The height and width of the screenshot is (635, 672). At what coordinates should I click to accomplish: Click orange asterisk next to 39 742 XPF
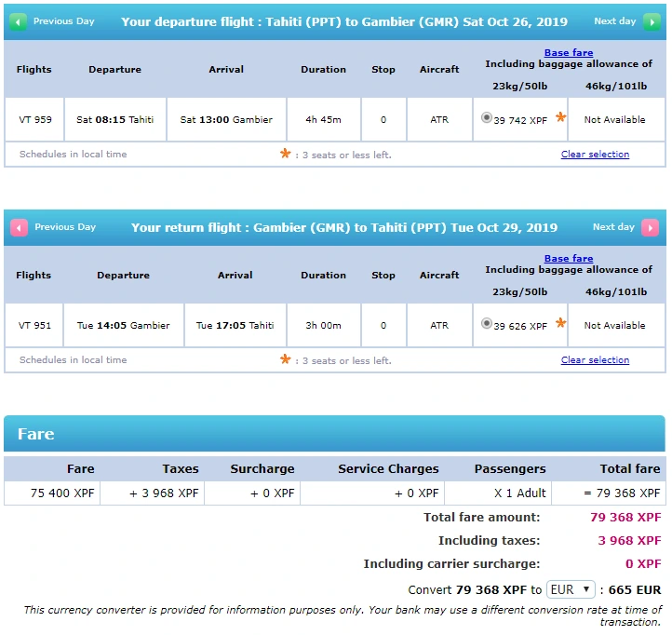click(560, 117)
